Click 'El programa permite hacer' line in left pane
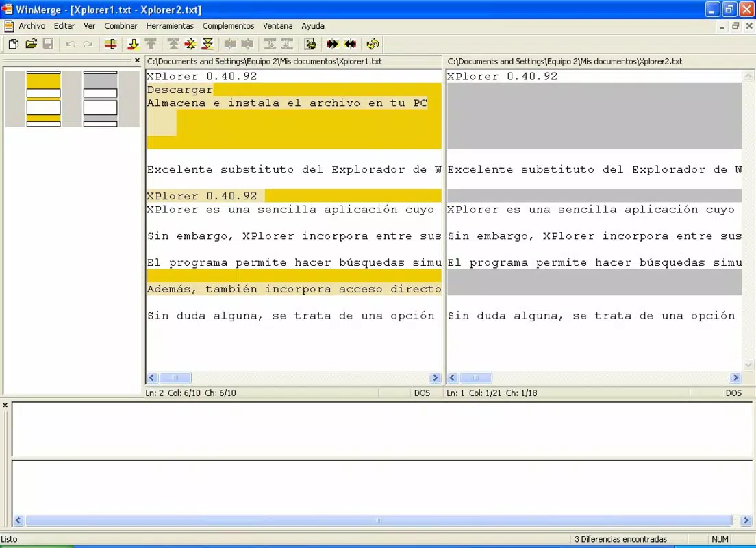Screen dimensions: 756x548 coord(294,262)
